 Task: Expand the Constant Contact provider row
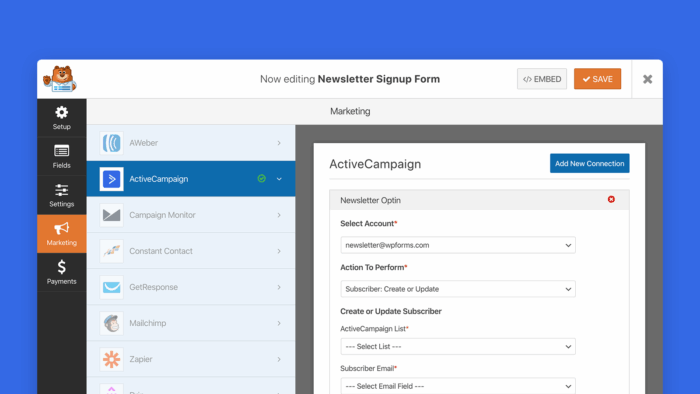(191, 251)
